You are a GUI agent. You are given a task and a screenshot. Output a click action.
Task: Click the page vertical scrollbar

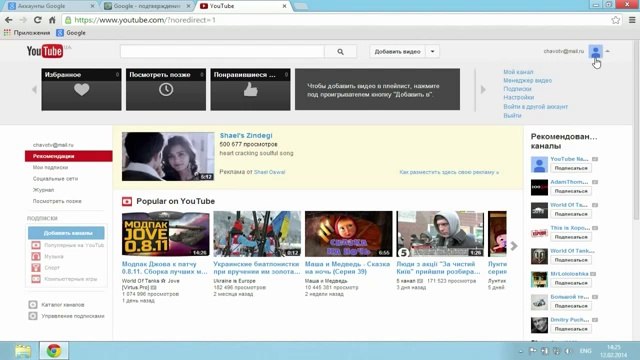coord(637,131)
